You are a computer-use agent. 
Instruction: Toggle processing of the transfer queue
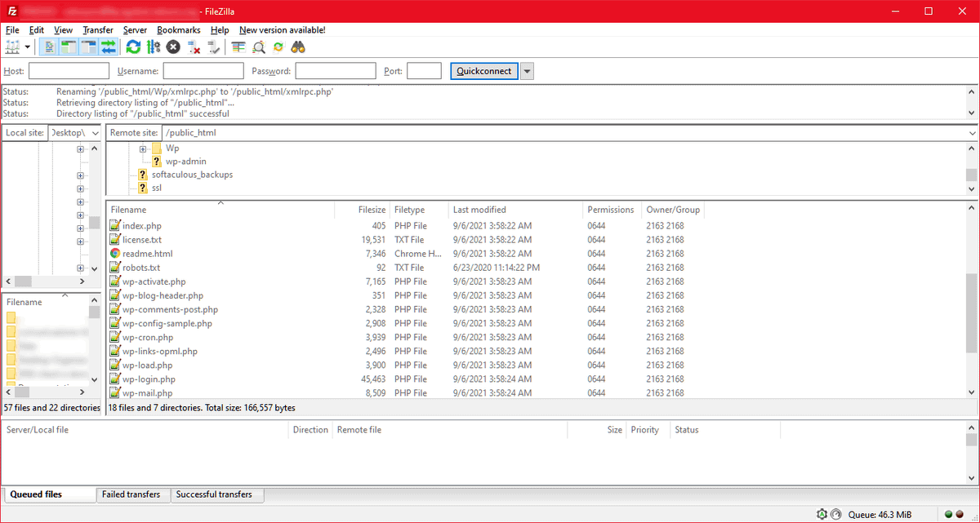tap(154, 47)
